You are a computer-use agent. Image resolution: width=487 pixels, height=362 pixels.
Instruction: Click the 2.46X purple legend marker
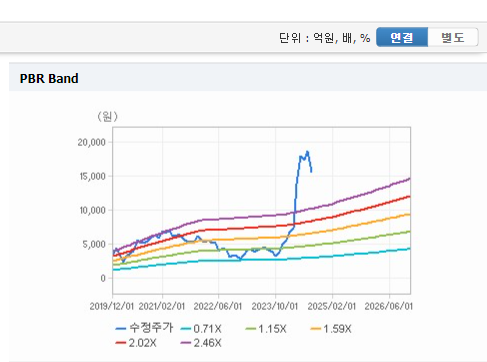pos(185,343)
